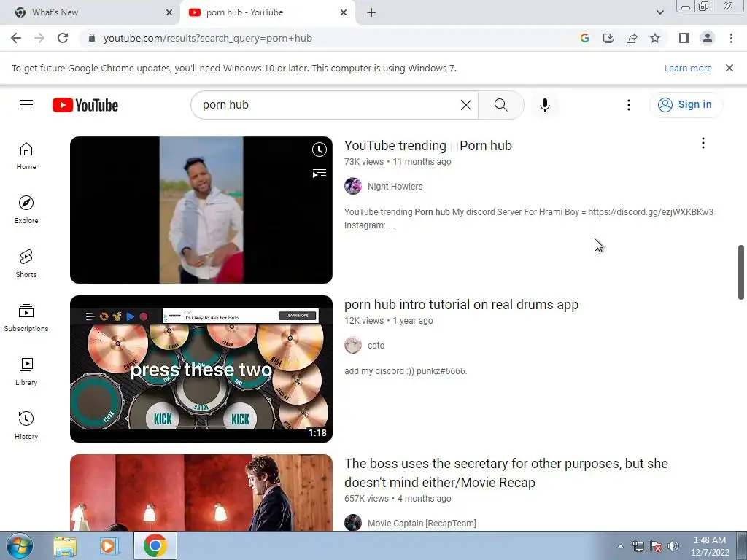747x560 pixels.
Task: Click Add to queue icon on thumbnail
Action: pyautogui.click(x=320, y=173)
